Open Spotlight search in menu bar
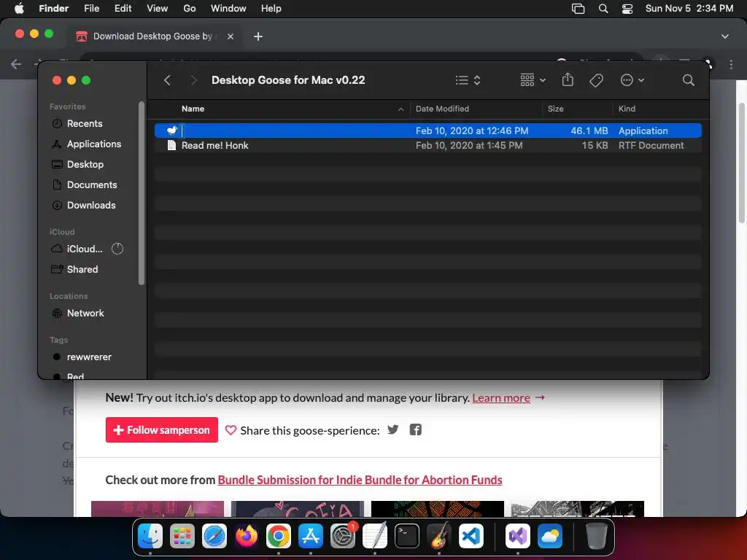Viewport: 747px width, 560px height. [603, 8]
